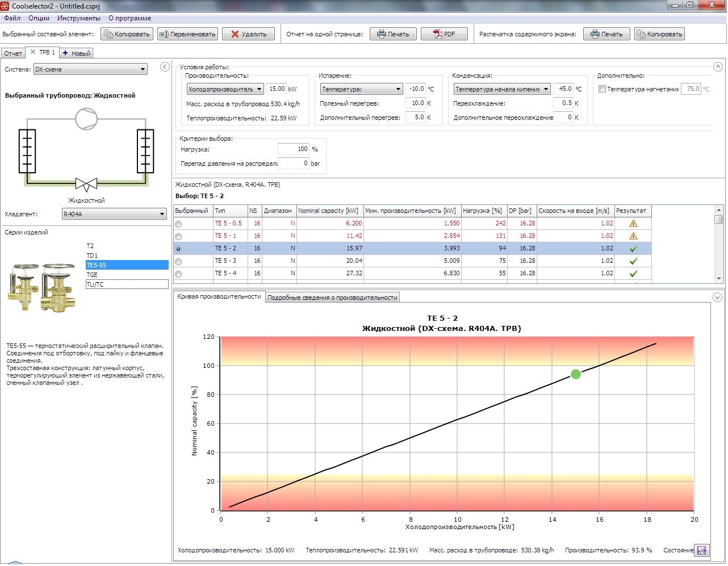
Task: Click the compressor circle in the schematic
Action: pos(86,119)
